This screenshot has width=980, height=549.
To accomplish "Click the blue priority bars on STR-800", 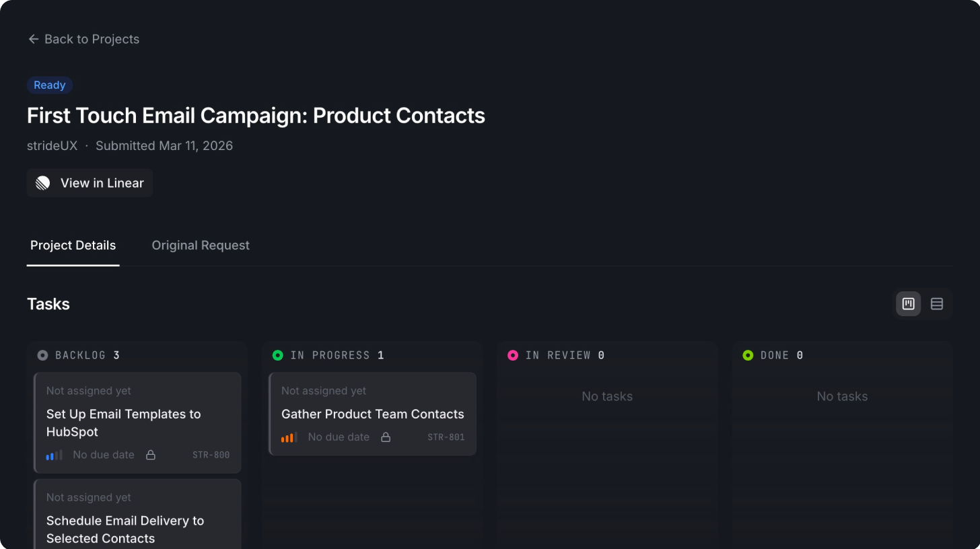I will pos(53,455).
